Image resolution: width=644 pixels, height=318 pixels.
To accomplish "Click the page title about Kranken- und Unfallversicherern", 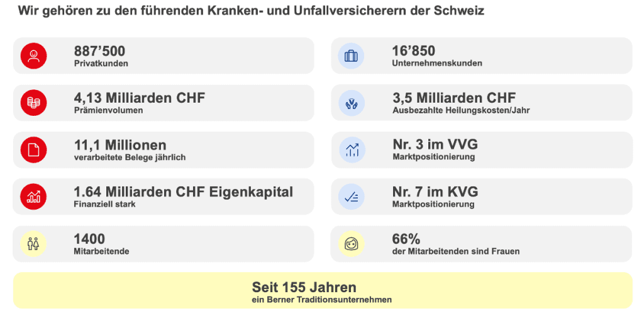I will pyautogui.click(x=250, y=11).
